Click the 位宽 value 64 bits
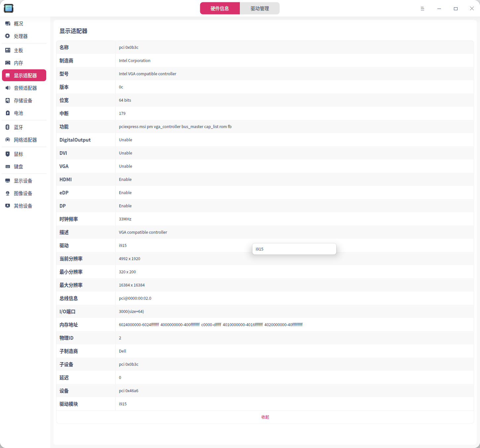 (x=125, y=100)
